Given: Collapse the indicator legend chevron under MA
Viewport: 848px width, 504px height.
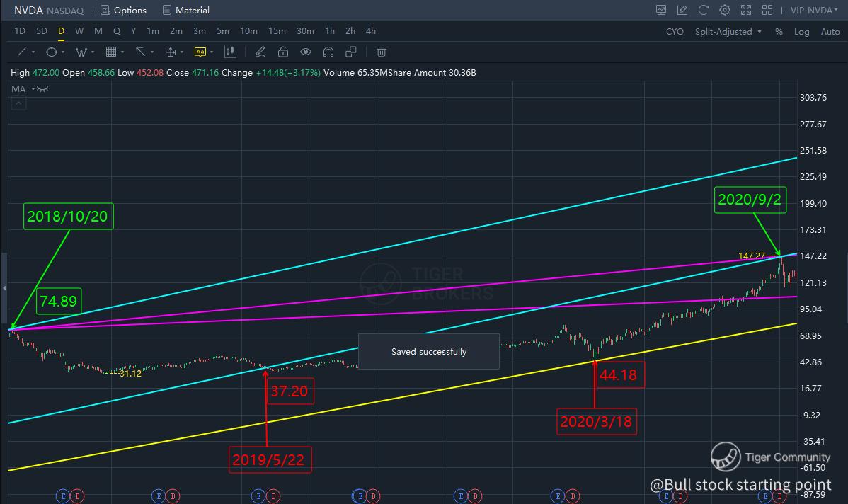Looking at the screenshot, I should click(x=18, y=103).
